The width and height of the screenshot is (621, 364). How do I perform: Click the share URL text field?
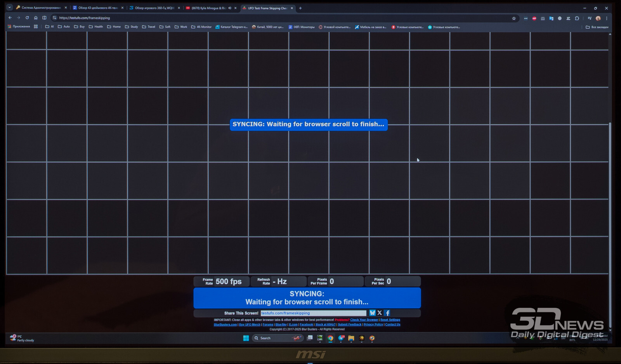(x=313, y=313)
